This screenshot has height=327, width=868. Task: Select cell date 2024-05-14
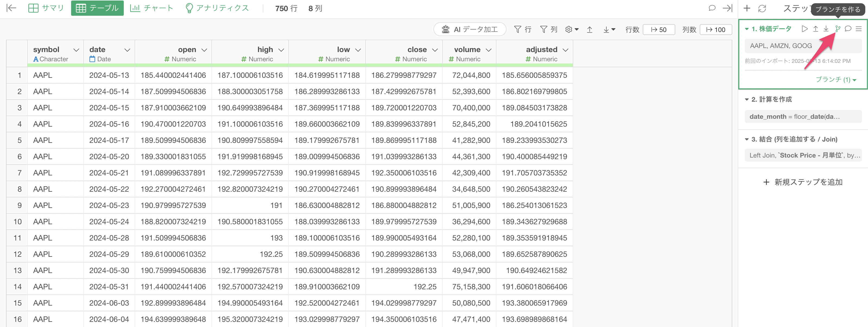[x=109, y=92]
